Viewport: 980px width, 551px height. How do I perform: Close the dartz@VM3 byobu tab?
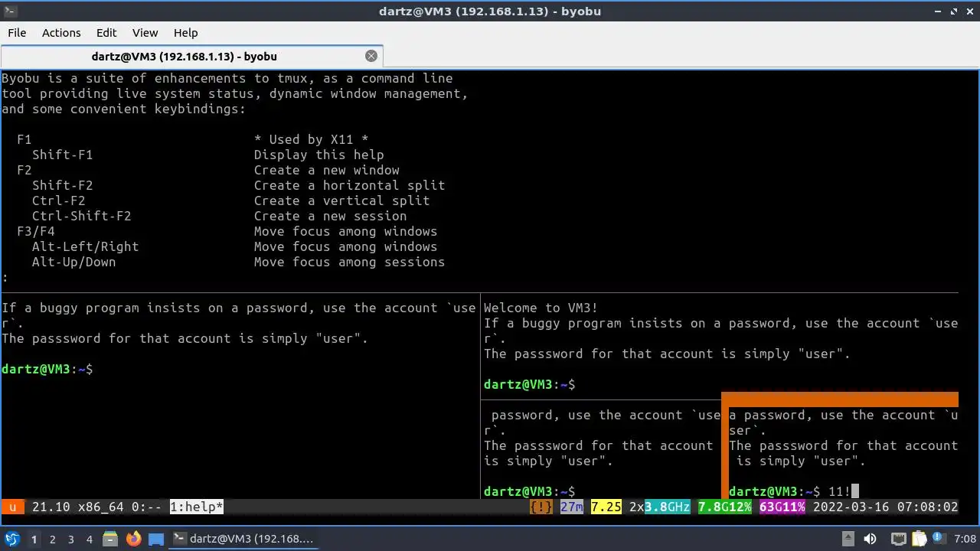pyautogui.click(x=371, y=56)
